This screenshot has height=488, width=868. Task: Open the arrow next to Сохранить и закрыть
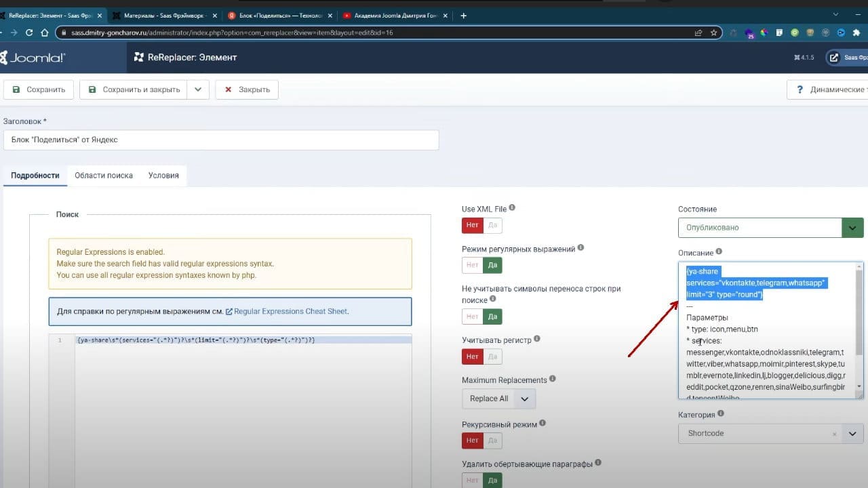[198, 89]
